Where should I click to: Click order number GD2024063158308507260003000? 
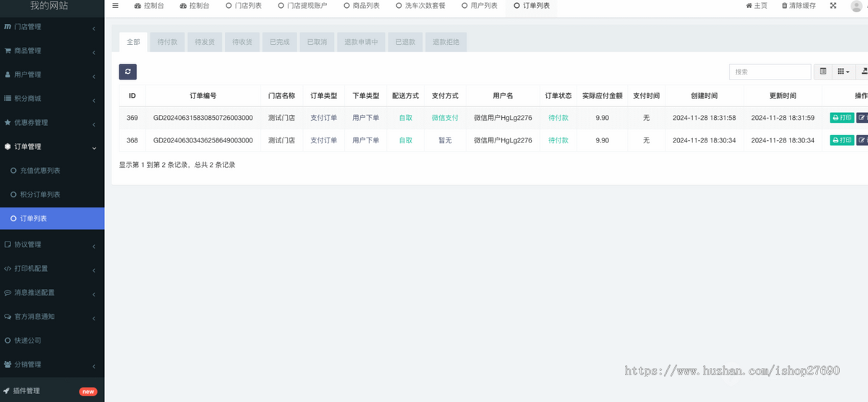203,118
